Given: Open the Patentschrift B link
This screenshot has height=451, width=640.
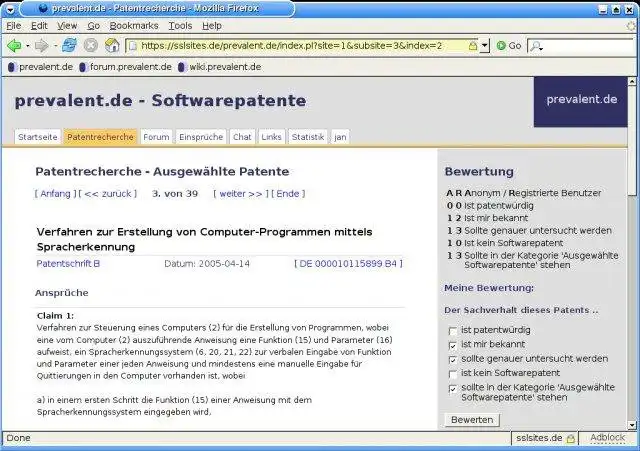Looking at the screenshot, I should [x=68, y=264].
